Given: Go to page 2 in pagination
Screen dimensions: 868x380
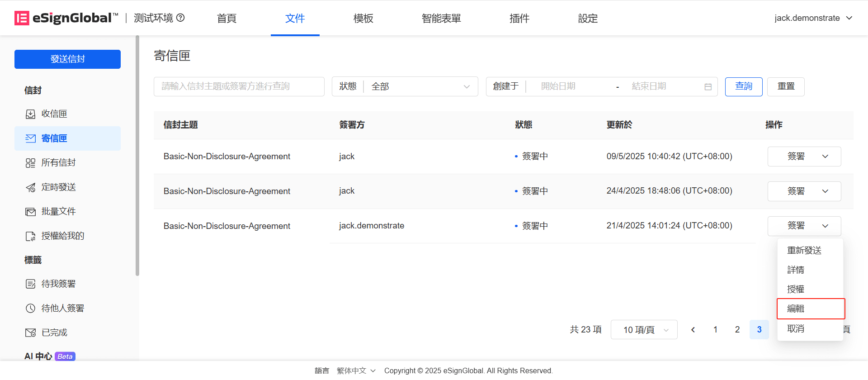Looking at the screenshot, I should (x=737, y=330).
